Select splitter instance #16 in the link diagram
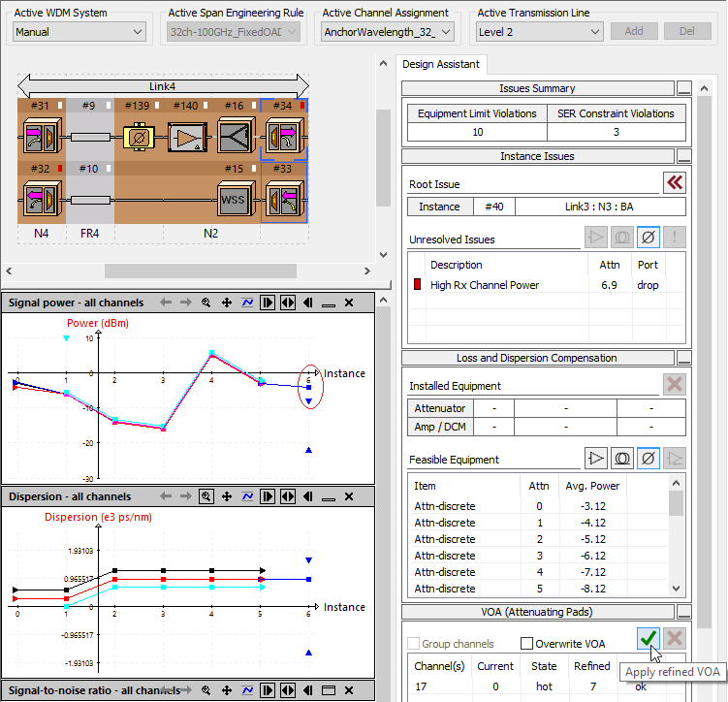 (236, 136)
